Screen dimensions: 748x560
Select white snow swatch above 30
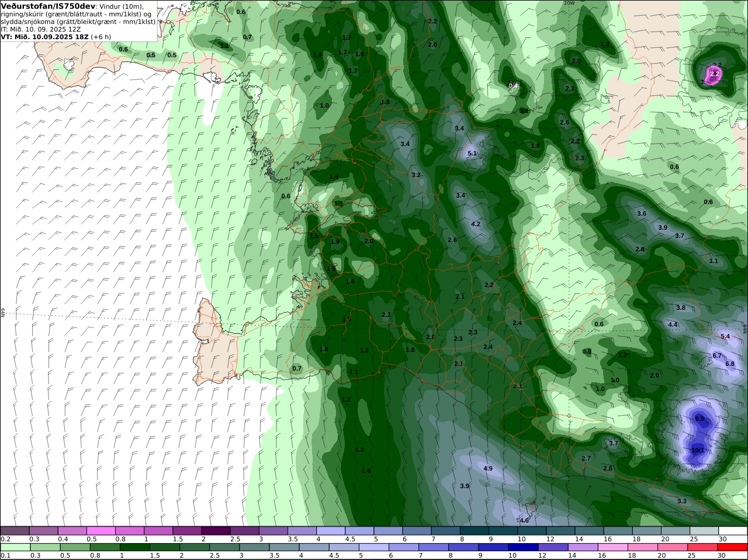pyautogui.click(x=732, y=531)
